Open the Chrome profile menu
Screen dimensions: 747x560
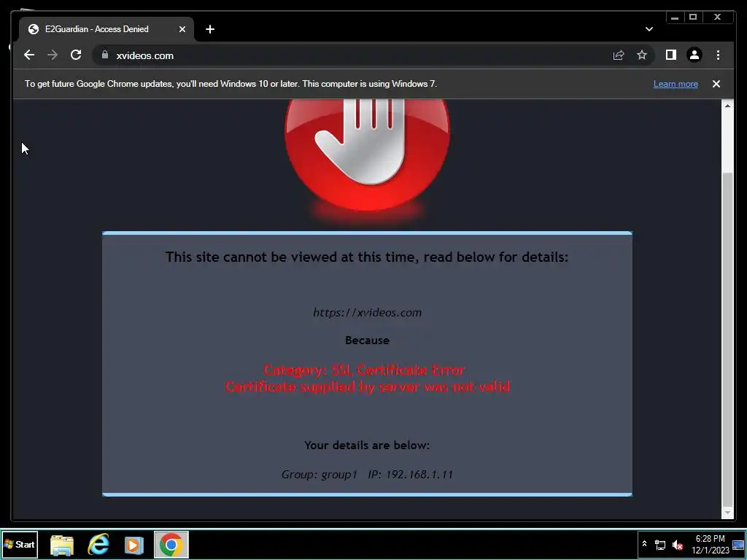coord(694,55)
